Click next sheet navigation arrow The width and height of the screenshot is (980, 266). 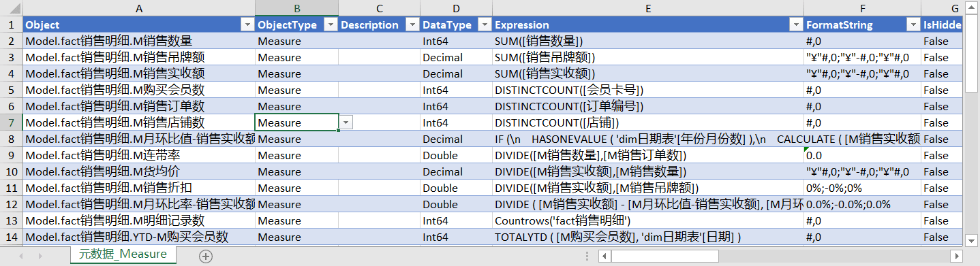coord(40,256)
